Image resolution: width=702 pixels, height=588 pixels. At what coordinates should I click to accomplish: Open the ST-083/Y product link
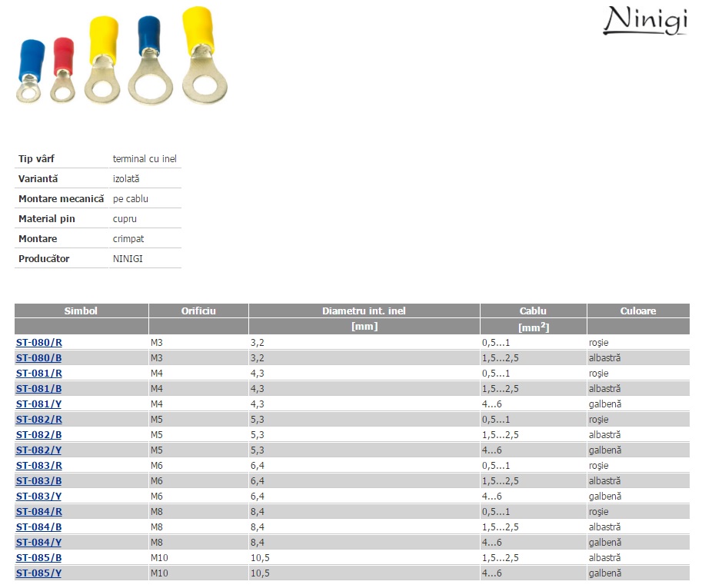(x=39, y=497)
